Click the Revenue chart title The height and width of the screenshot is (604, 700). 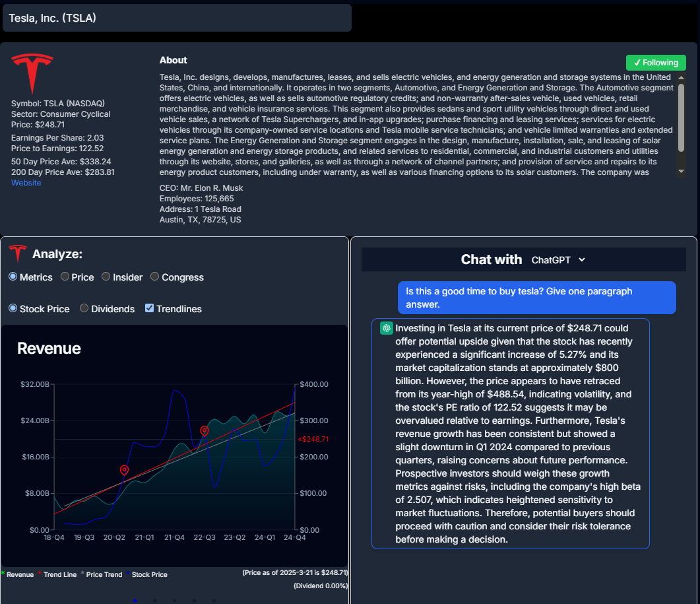tap(49, 349)
